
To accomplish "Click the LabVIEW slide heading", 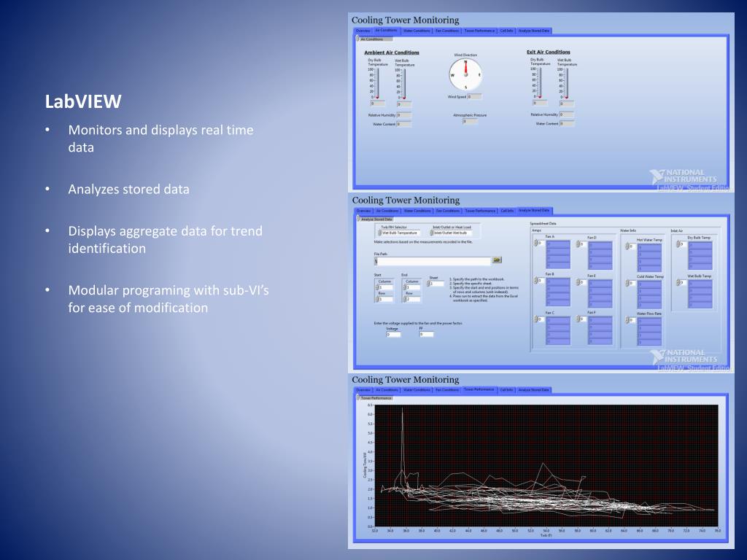I will (x=83, y=101).
